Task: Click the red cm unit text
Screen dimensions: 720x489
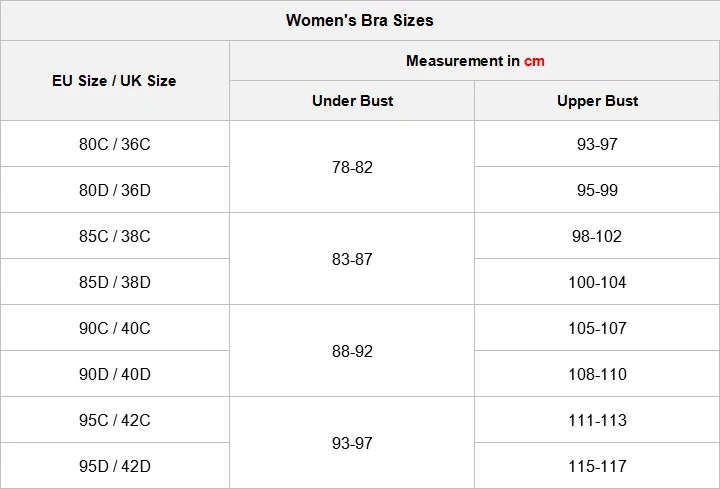Action: [534, 61]
